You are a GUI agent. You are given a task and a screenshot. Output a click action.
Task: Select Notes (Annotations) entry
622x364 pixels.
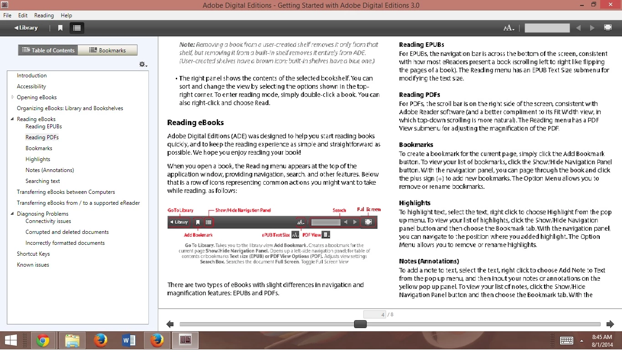50,170
